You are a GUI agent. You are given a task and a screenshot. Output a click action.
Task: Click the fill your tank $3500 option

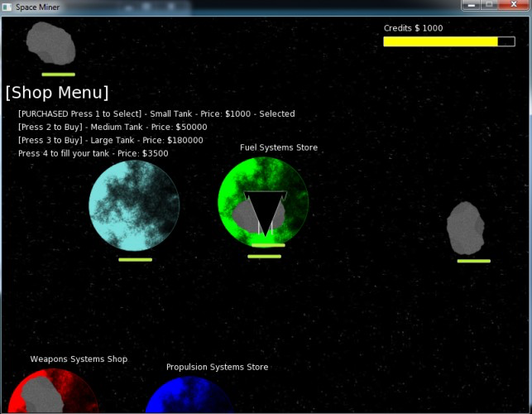pyautogui.click(x=93, y=153)
